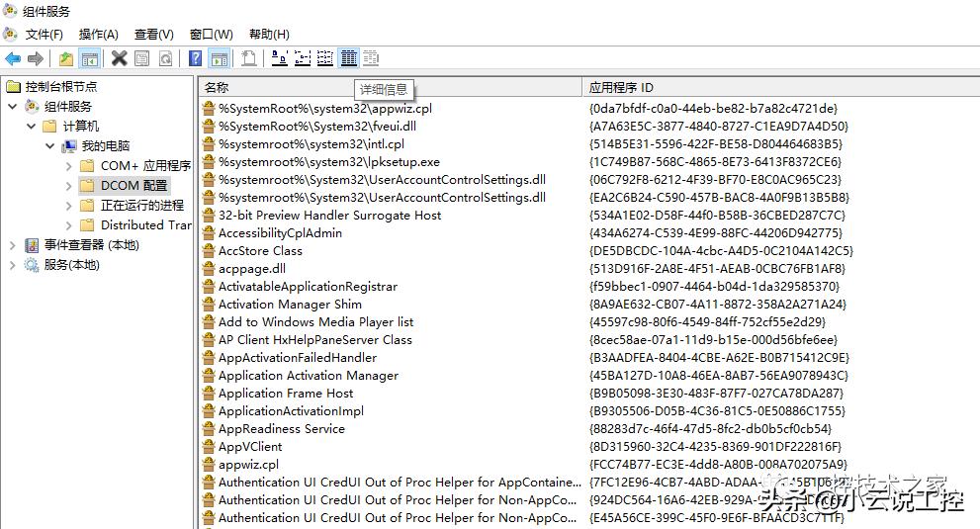The image size is (980, 529).
Task: Click the icon beside 事件查看器 (本地)
Action: point(32,245)
